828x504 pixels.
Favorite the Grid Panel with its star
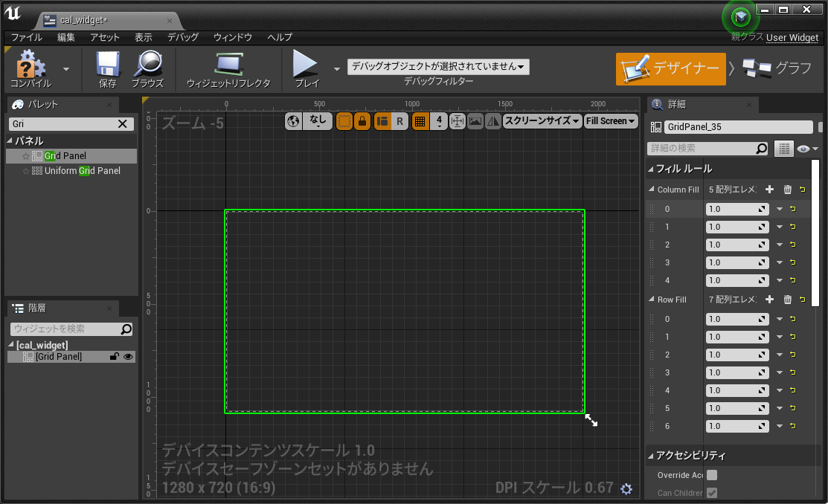click(x=25, y=156)
